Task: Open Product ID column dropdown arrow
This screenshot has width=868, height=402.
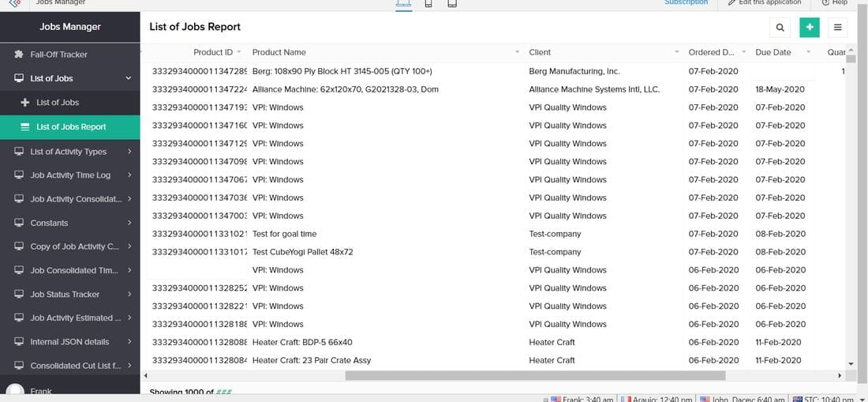Action: (x=239, y=52)
